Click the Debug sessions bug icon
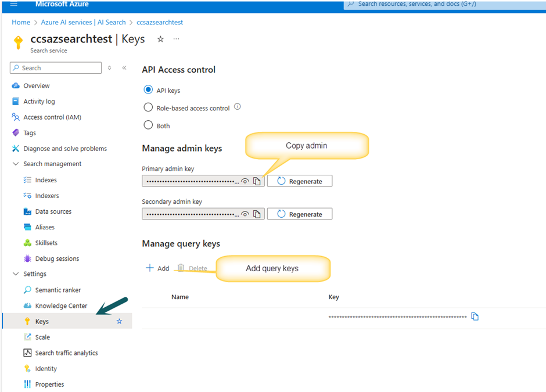Screen dimensions: 546x392 pyautogui.click(x=27, y=258)
